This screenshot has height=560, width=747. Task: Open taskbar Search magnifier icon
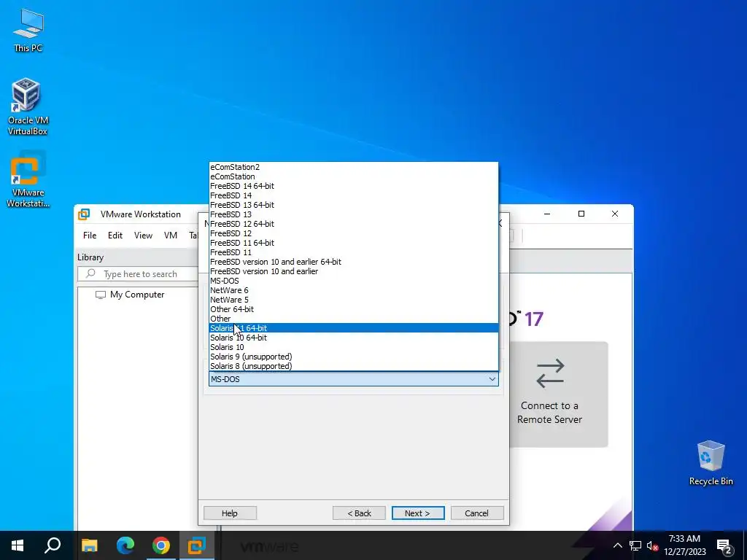pos(53,545)
